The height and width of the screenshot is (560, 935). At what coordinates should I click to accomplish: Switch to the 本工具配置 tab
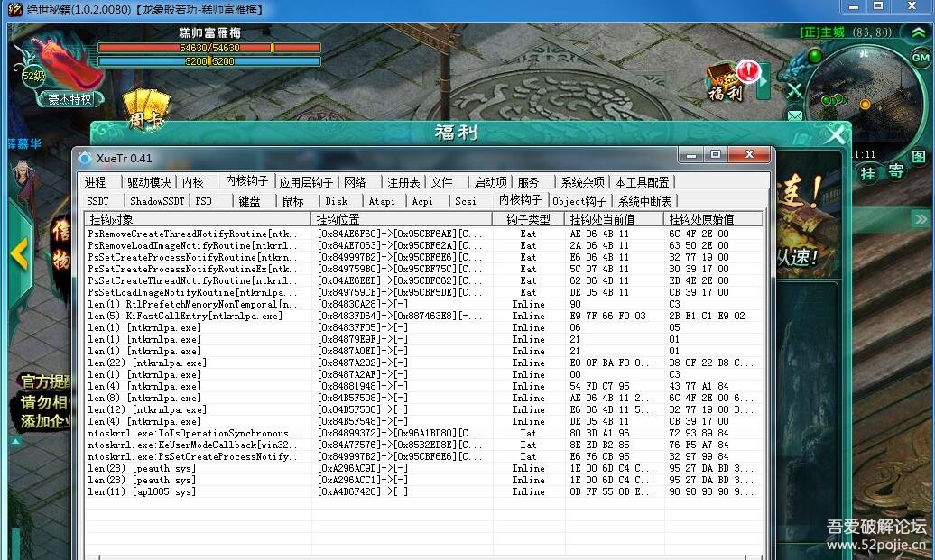click(642, 182)
